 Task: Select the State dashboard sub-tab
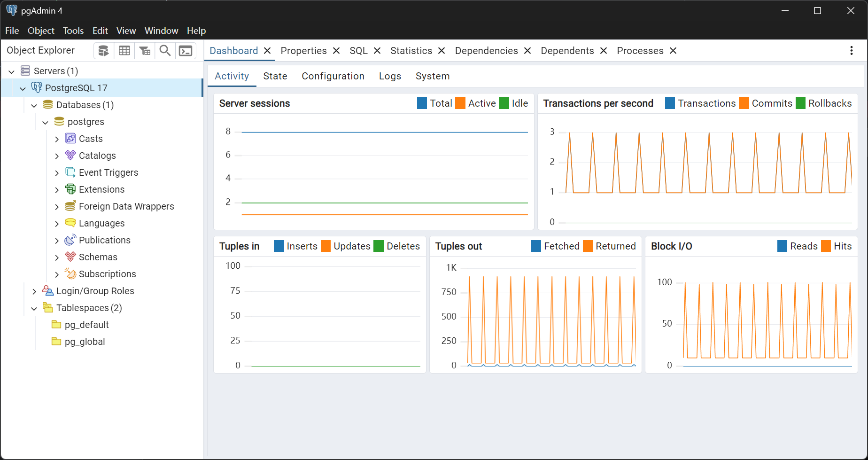point(275,76)
